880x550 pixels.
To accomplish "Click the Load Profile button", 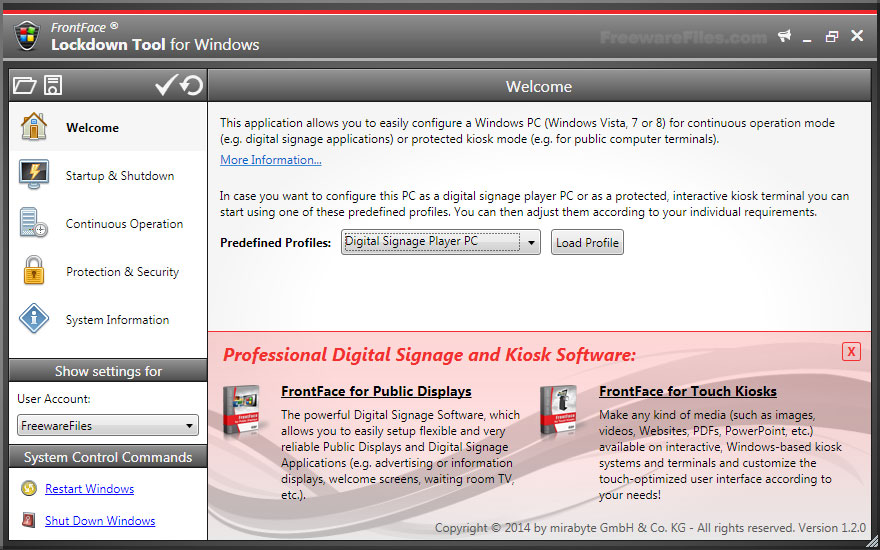I will (x=587, y=242).
